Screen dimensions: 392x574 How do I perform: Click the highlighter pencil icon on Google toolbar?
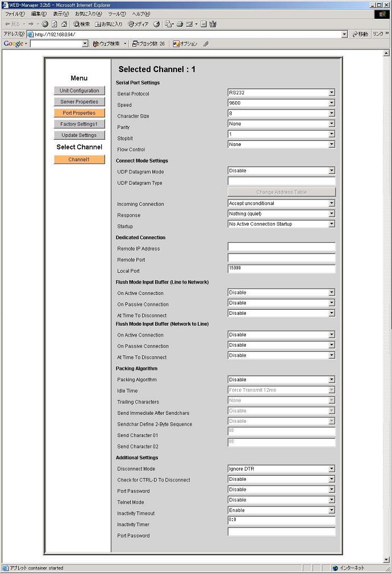[206, 44]
